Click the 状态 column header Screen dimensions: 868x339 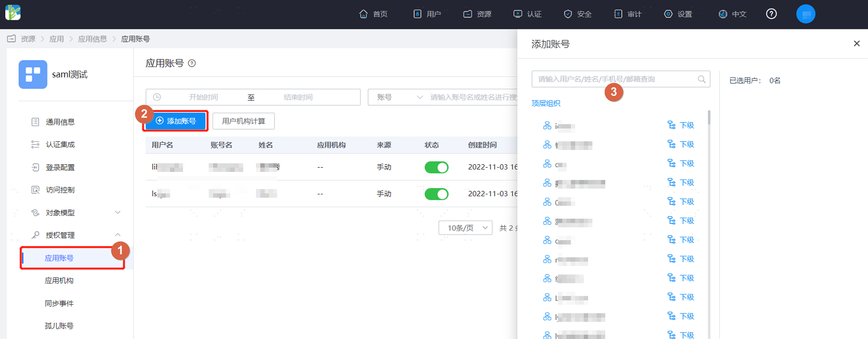point(432,145)
